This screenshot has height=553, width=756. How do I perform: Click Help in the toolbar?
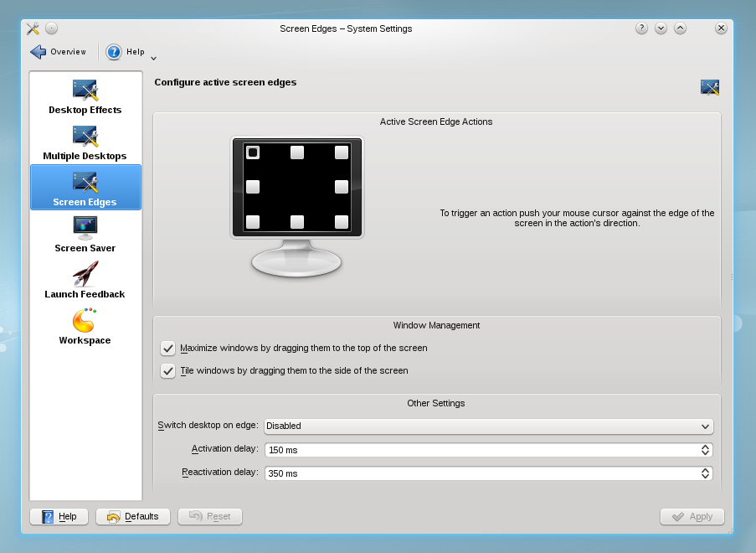(126, 52)
